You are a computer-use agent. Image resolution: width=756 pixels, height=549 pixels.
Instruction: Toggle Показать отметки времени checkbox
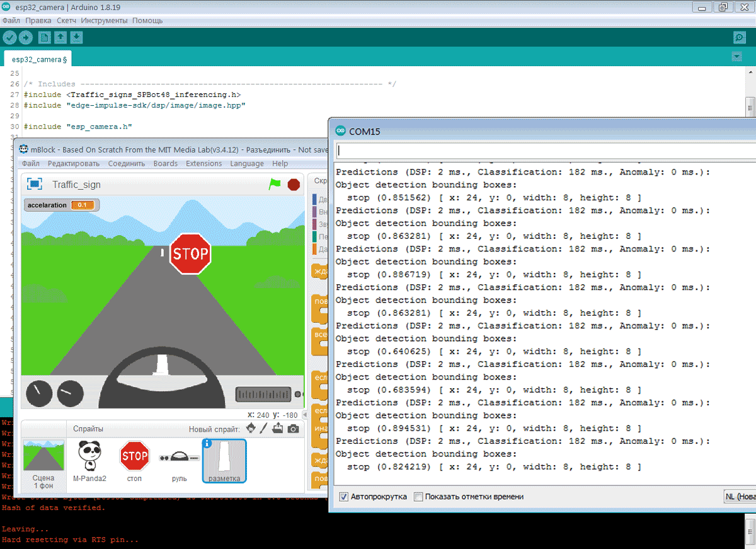[x=418, y=497]
